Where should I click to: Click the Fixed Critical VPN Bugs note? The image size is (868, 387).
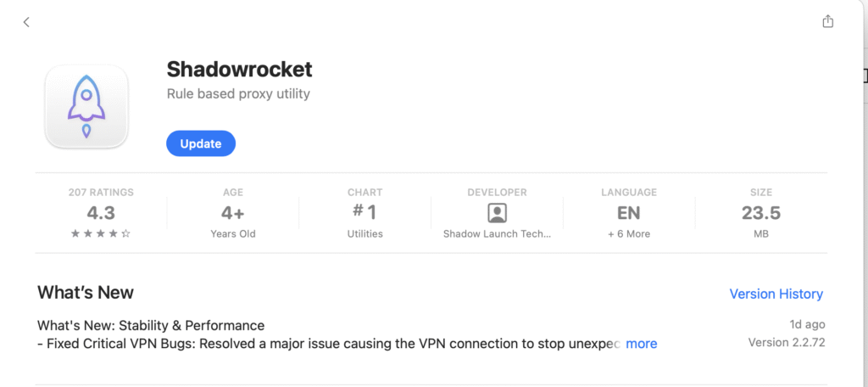tap(329, 344)
